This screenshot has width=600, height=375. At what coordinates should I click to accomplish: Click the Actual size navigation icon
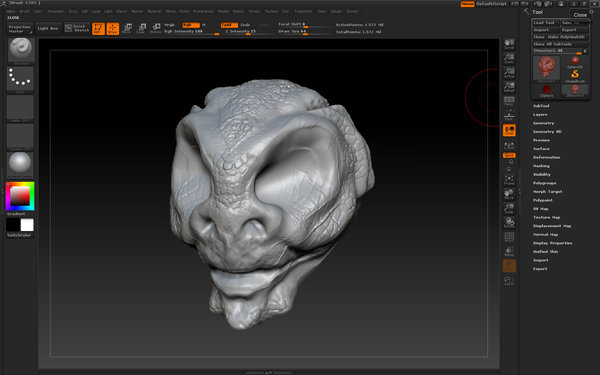coord(509,73)
